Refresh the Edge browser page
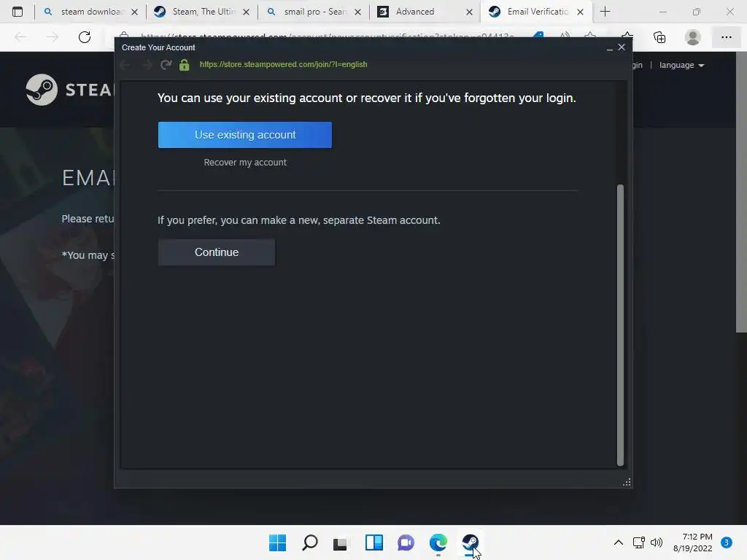 pyautogui.click(x=85, y=37)
